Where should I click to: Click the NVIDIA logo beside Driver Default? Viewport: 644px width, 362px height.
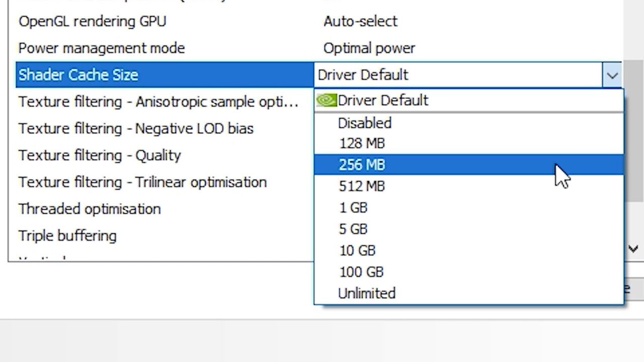pos(327,101)
